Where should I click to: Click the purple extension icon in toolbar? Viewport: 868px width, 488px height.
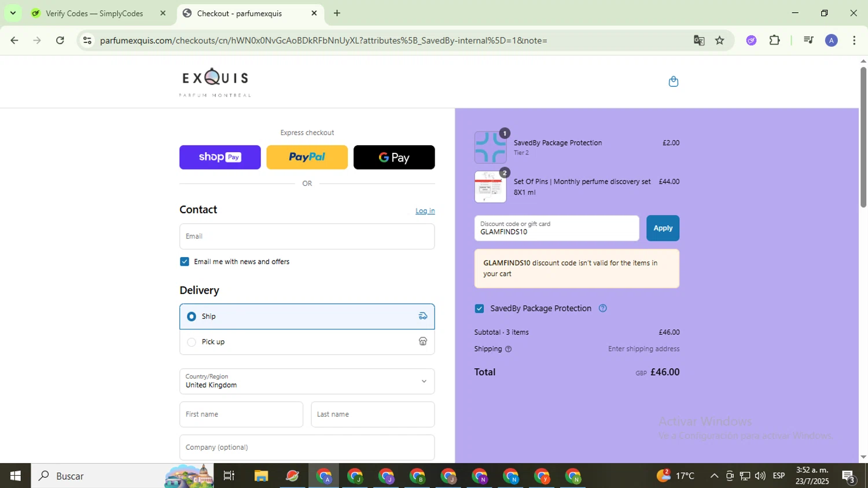pos(751,41)
